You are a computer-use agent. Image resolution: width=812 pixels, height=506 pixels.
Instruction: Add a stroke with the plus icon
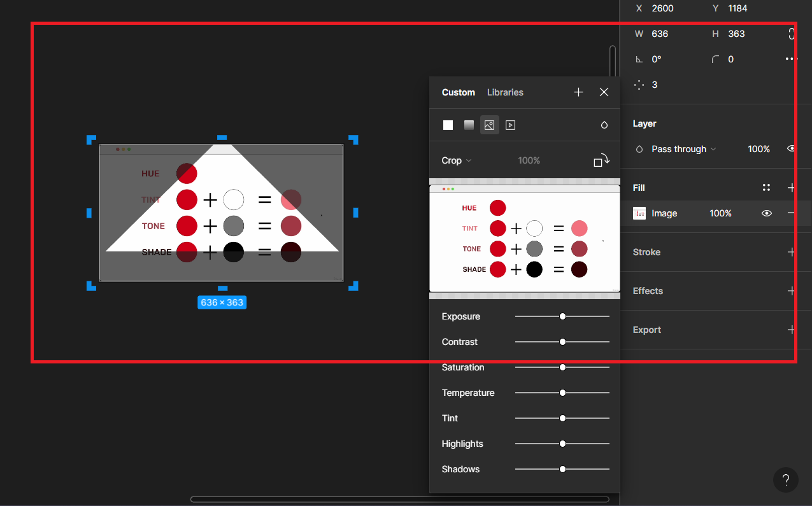[x=792, y=252]
